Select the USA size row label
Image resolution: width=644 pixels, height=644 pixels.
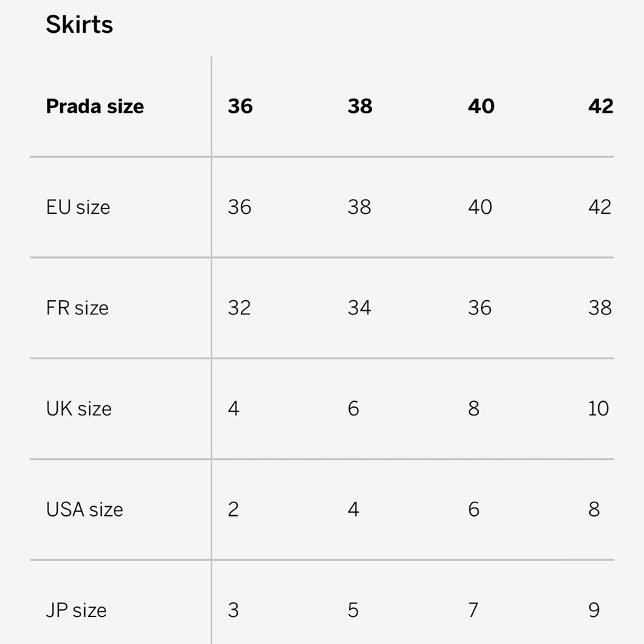coord(84,509)
